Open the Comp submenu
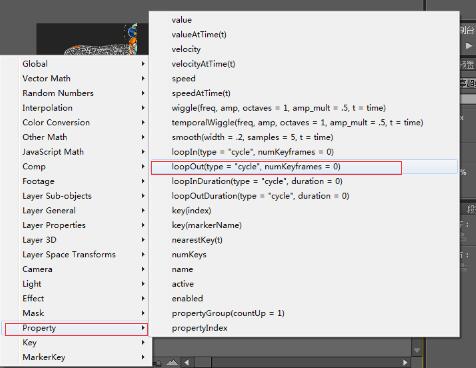The image size is (476, 368). click(x=76, y=166)
